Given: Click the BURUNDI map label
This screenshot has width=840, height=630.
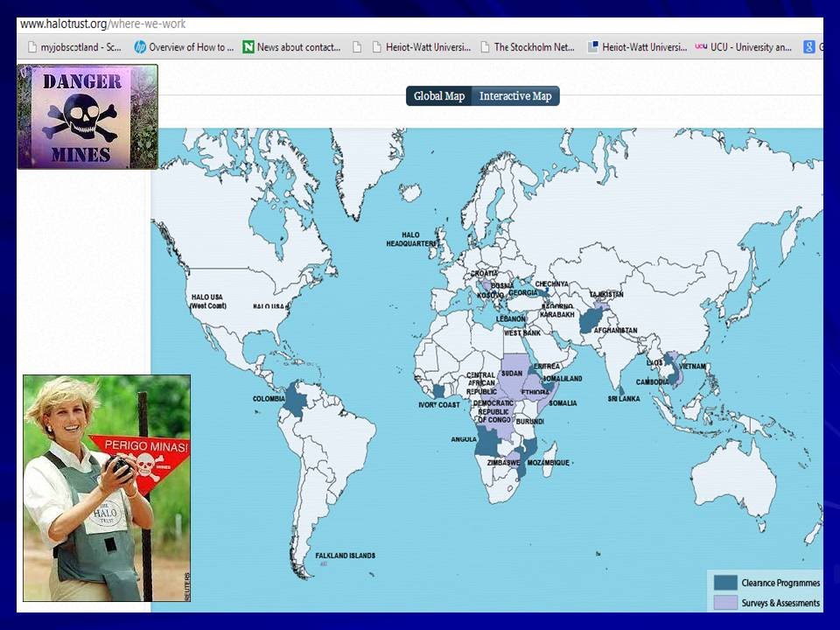Looking at the screenshot, I should pyautogui.click(x=530, y=421).
